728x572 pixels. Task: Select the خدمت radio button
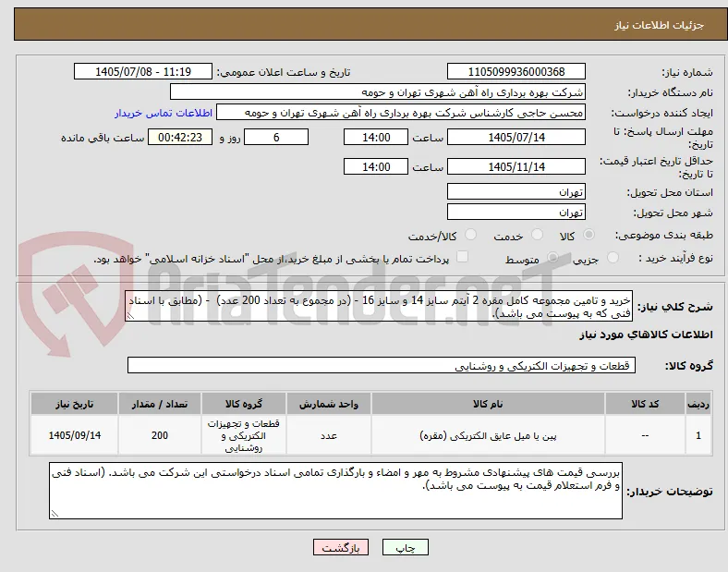[x=537, y=235]
